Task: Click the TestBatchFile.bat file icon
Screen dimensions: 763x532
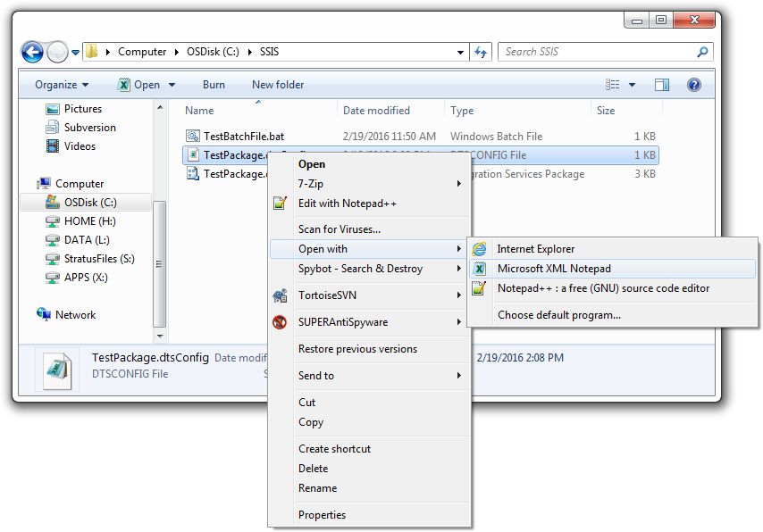Action: click(x=193, y=136)
